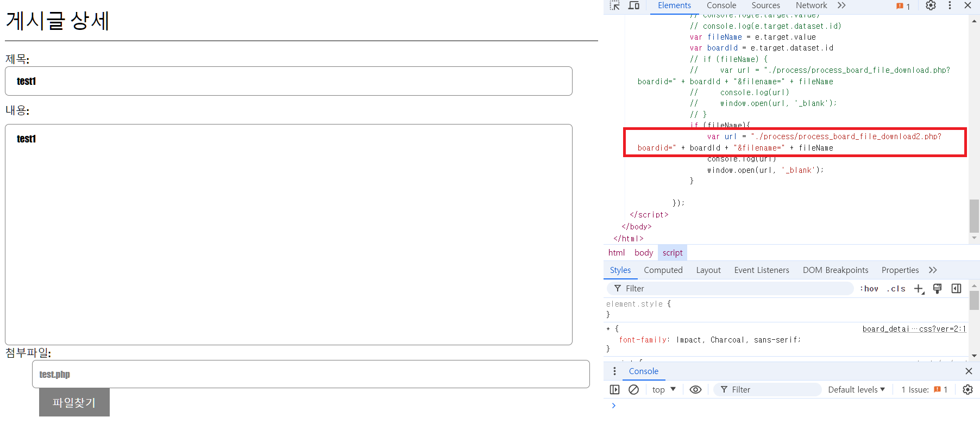Toggle the console sidebar icon
The height and width of the screenshot is (423, 980).
(614, 390)
